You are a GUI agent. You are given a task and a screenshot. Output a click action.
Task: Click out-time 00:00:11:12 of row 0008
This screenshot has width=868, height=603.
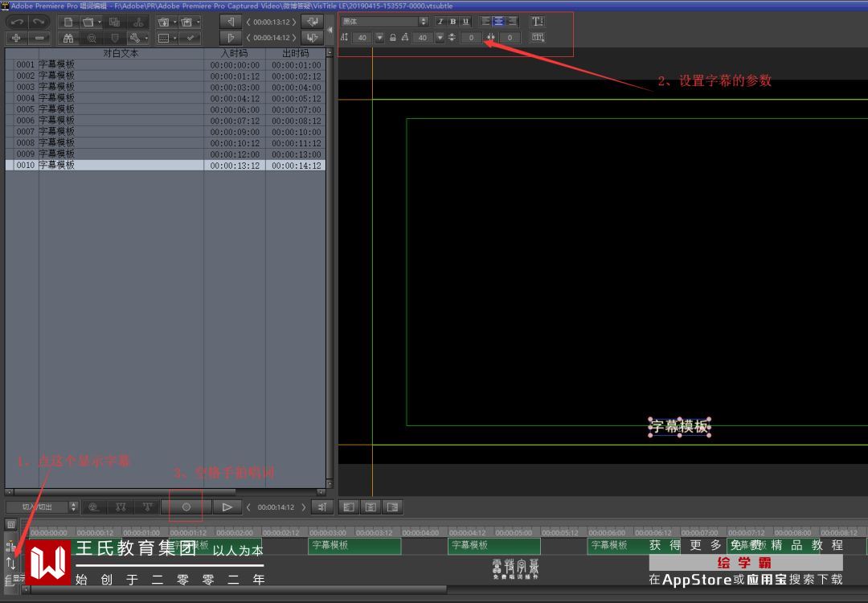click(x=296, y=143)
